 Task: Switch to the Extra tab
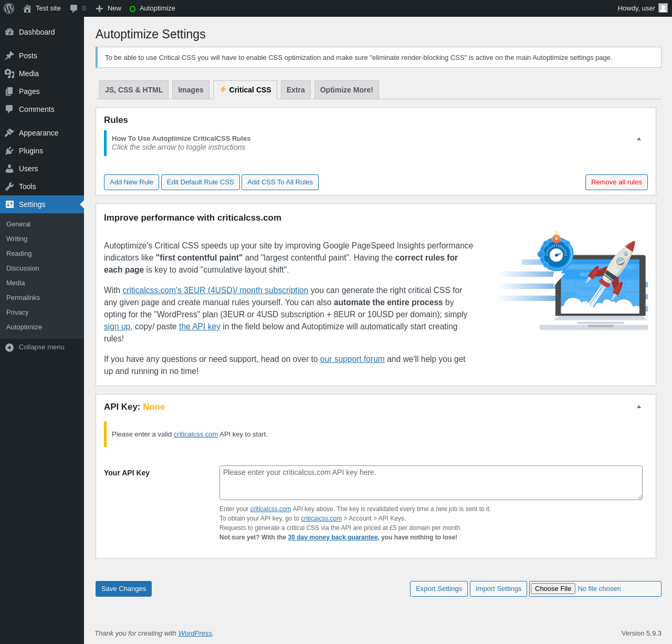click(x=296, y=90)
